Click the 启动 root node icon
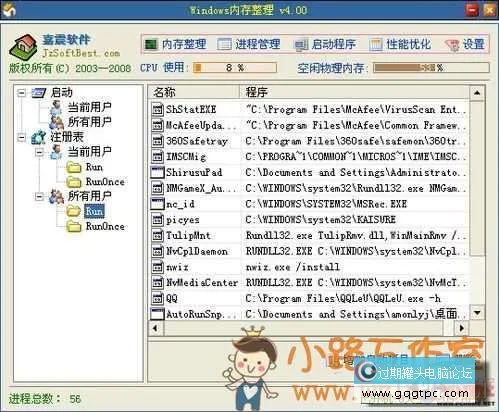Image resolution: width=499 pixels, height=412 pixels. point(39,93)
